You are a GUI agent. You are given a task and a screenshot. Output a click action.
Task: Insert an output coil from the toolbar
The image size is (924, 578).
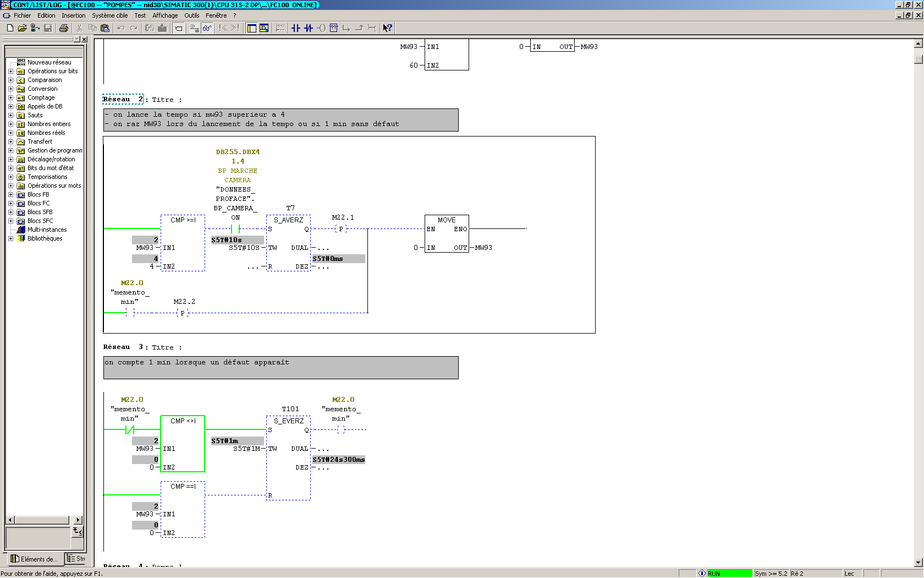(321, 28)
